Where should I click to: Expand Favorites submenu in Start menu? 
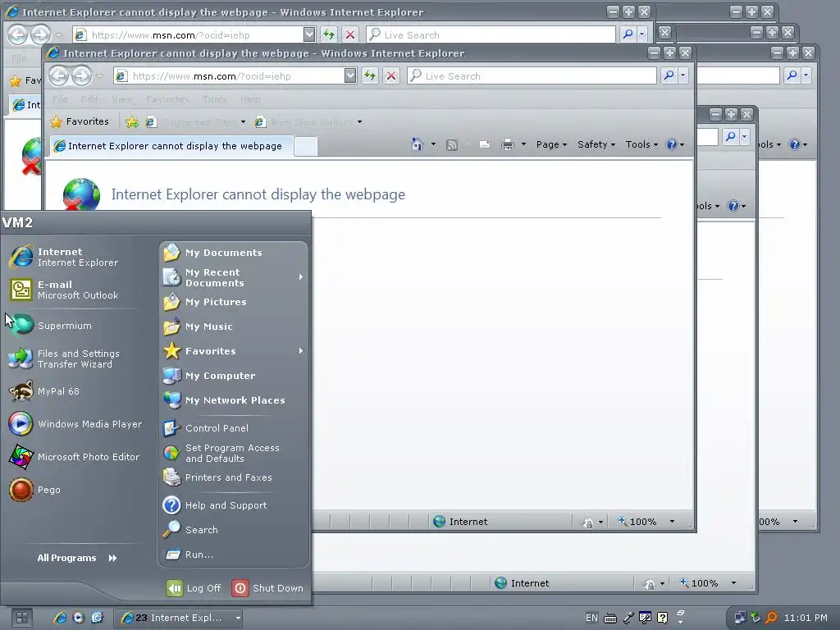coord(300,351)
